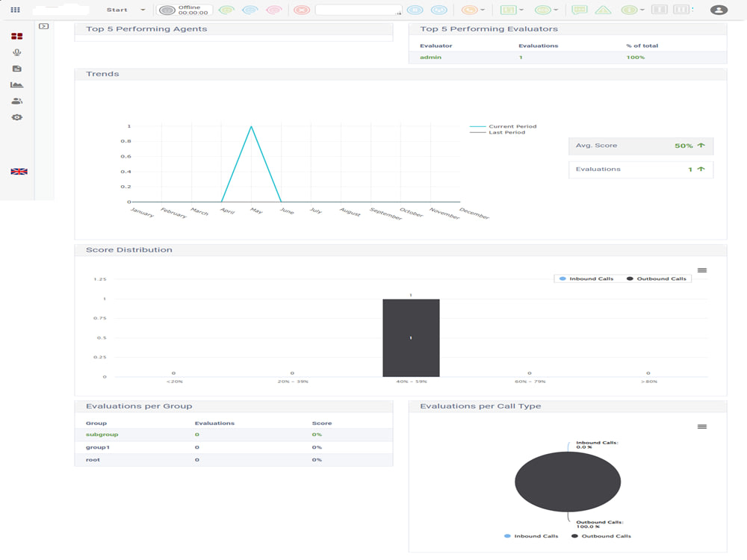
Task: Toggle Outbound Calls legend under pie chart
Action: (601, 536)
